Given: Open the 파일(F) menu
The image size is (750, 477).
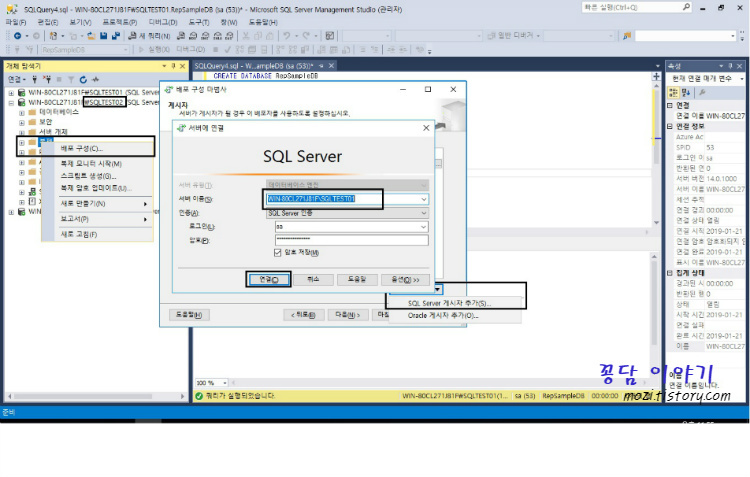Looking at the screenshot, I should click(x=16, y=22).
